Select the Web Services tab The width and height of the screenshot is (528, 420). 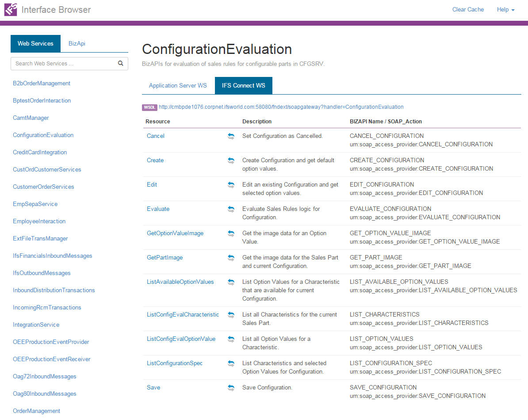(35, 43)
